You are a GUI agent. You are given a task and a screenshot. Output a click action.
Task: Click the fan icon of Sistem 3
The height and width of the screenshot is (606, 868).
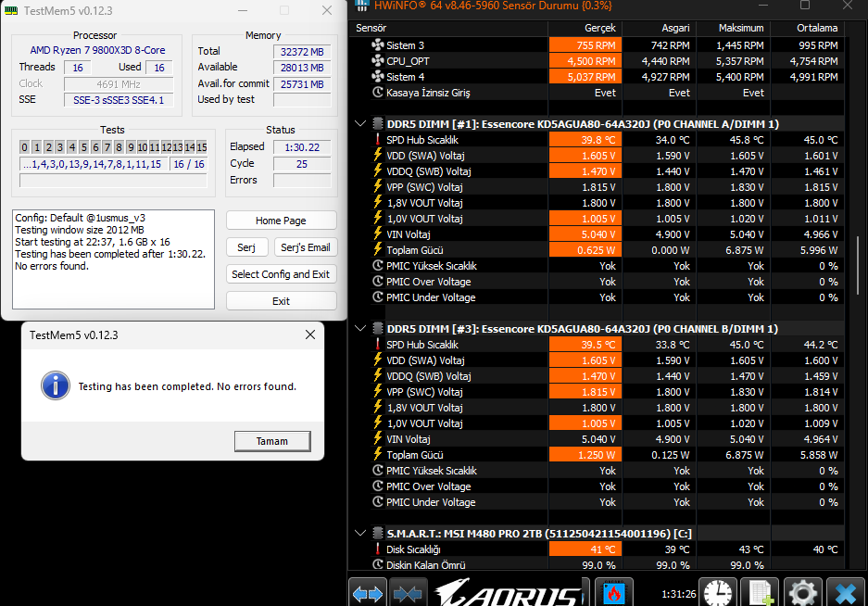378,44
